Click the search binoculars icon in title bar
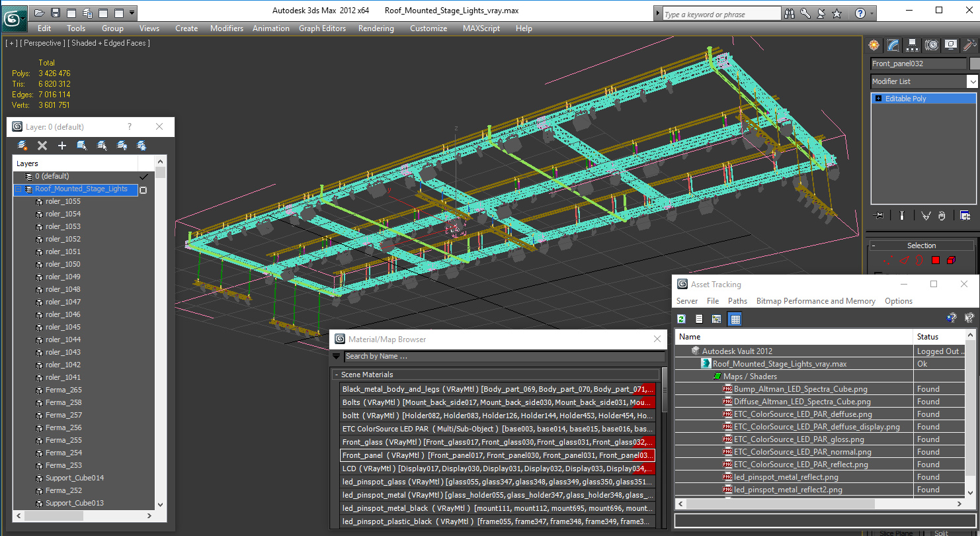980x536 pixels. point(790,13)
